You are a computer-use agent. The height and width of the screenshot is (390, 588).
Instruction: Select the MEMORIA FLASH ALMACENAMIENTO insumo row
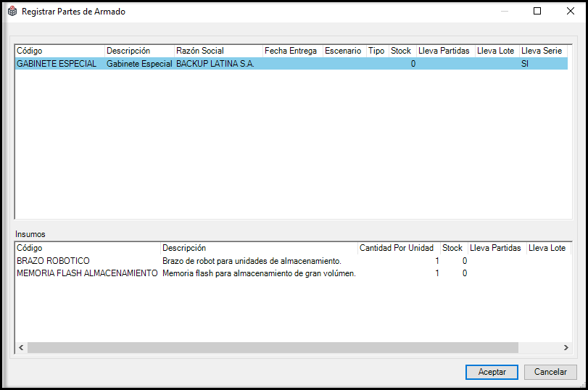293,273
